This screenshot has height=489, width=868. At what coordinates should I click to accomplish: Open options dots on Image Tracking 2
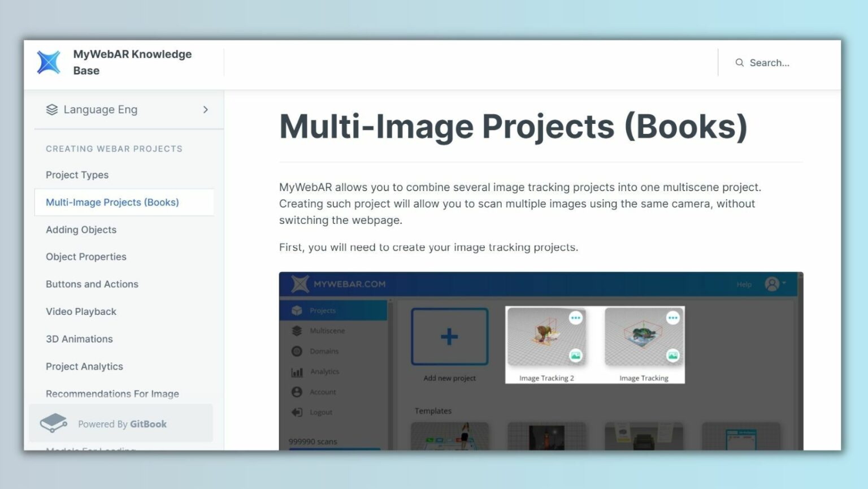point(575,318)
